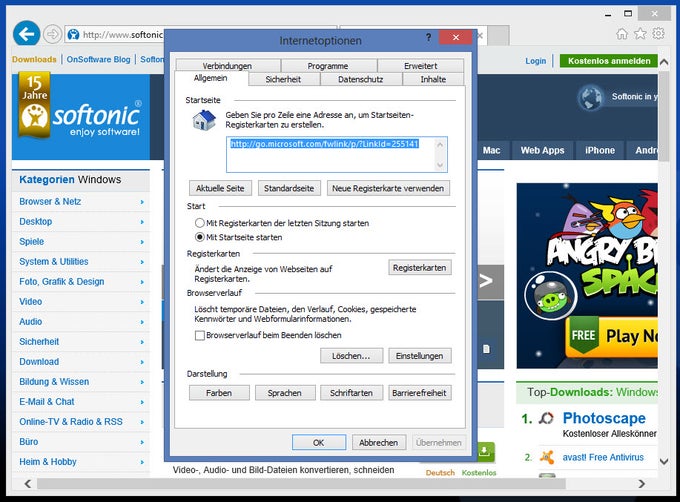The width and height of the screenshot is (680, 502).
Task: Click the globe icon beside Softonic in
Action: pyautogui.click(x=590, y=97)
